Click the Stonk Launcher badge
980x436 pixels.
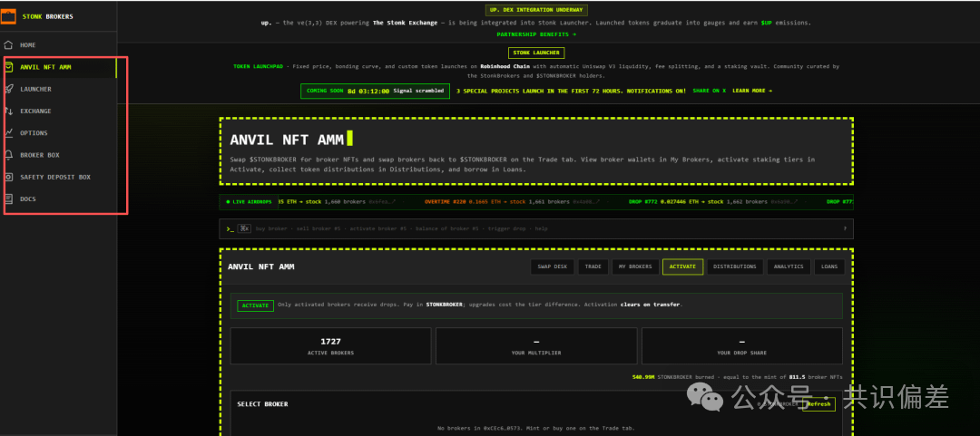click(x=536, y=53)
